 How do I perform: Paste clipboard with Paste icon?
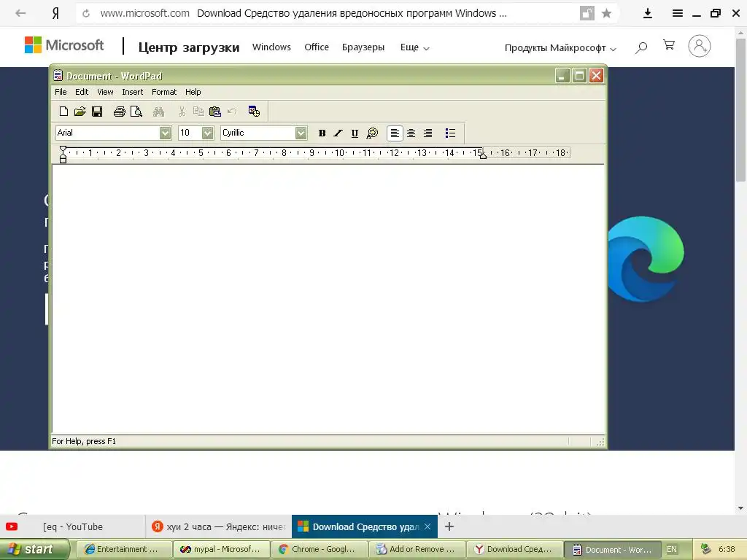(x=215, y=112)
